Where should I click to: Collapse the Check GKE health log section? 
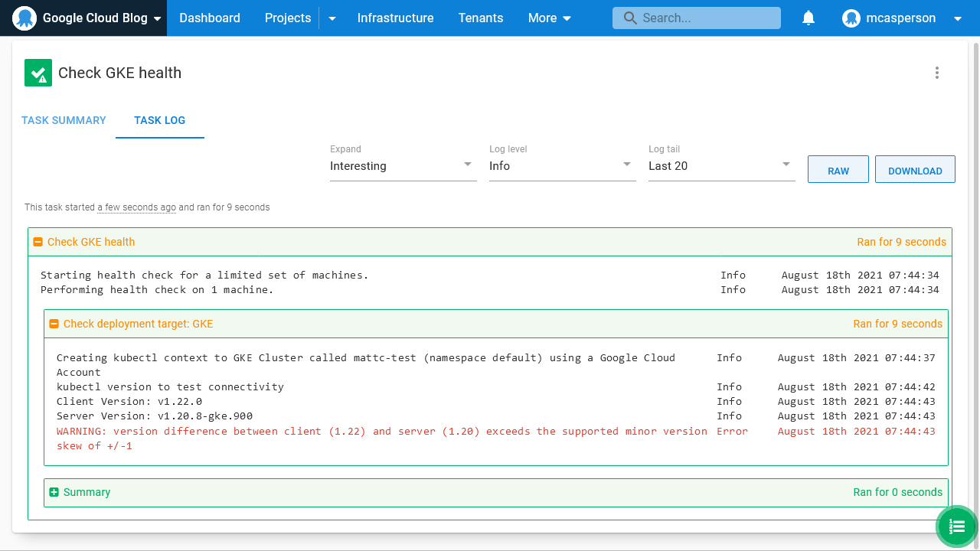pyautogui.click(x=38, y=241)
